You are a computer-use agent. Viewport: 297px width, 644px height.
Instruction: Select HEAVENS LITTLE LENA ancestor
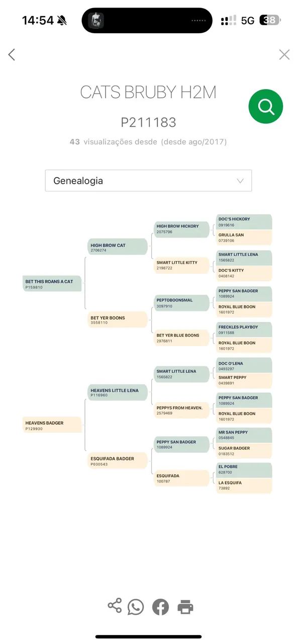point(118,392)
